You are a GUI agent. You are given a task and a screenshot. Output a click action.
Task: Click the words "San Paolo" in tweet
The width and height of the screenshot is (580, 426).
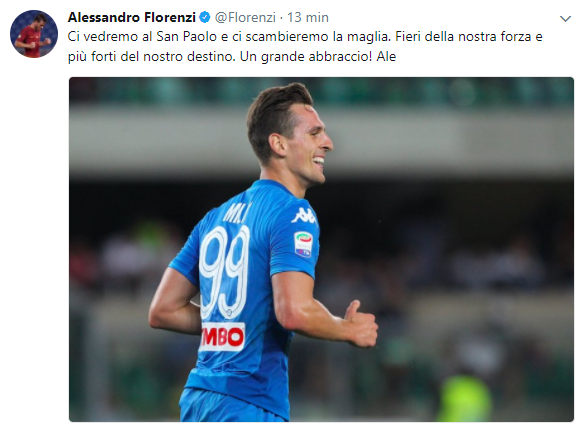186,37
